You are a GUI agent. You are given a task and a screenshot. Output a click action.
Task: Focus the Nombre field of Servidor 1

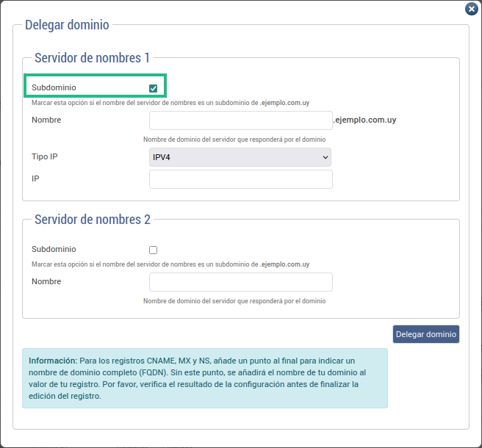coord(240,120)
